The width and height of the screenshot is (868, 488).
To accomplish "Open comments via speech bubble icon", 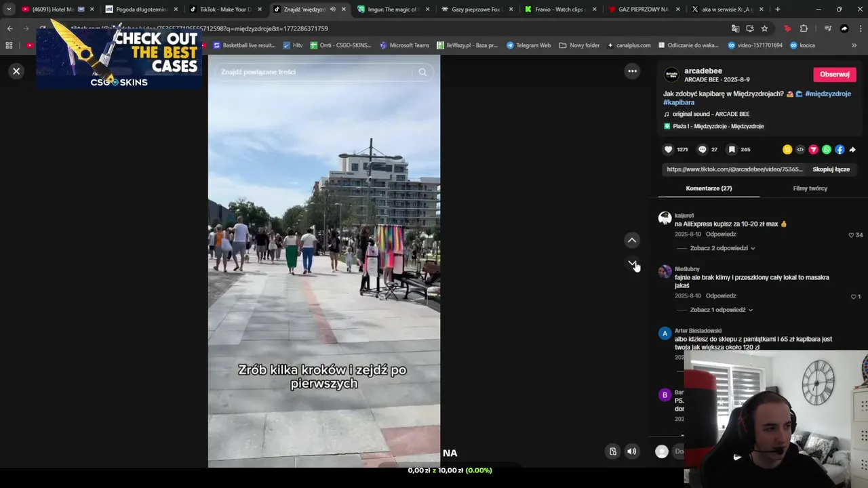I will (702, 150).
